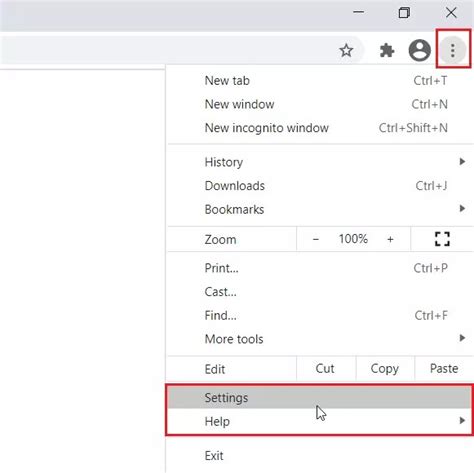Image resolution: width=474 pixels, height=473 pixels.
Task: Open Settings from the menu
Action: tap(320, 397)
